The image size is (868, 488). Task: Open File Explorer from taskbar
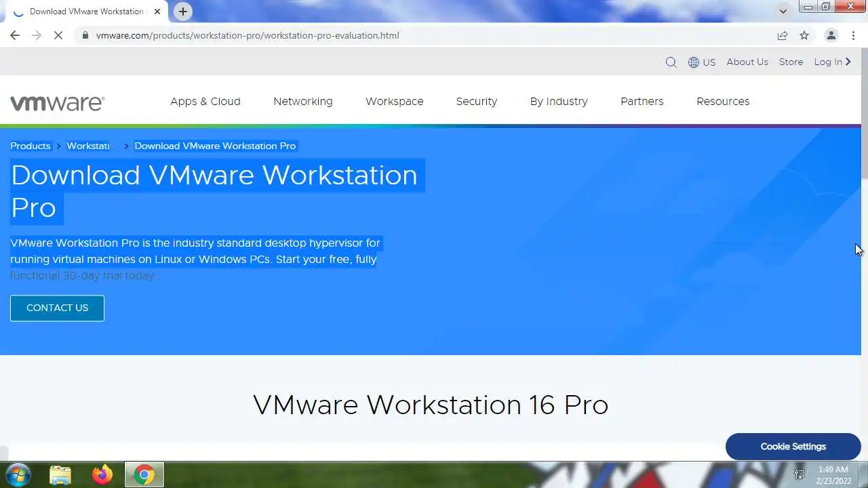pos(60,475)
